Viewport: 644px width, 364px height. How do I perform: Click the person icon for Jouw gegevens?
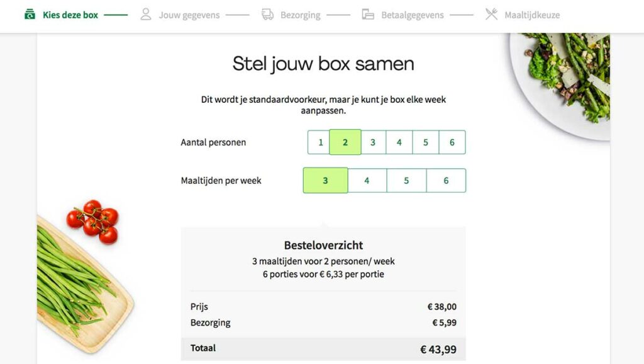click(146, 14)
